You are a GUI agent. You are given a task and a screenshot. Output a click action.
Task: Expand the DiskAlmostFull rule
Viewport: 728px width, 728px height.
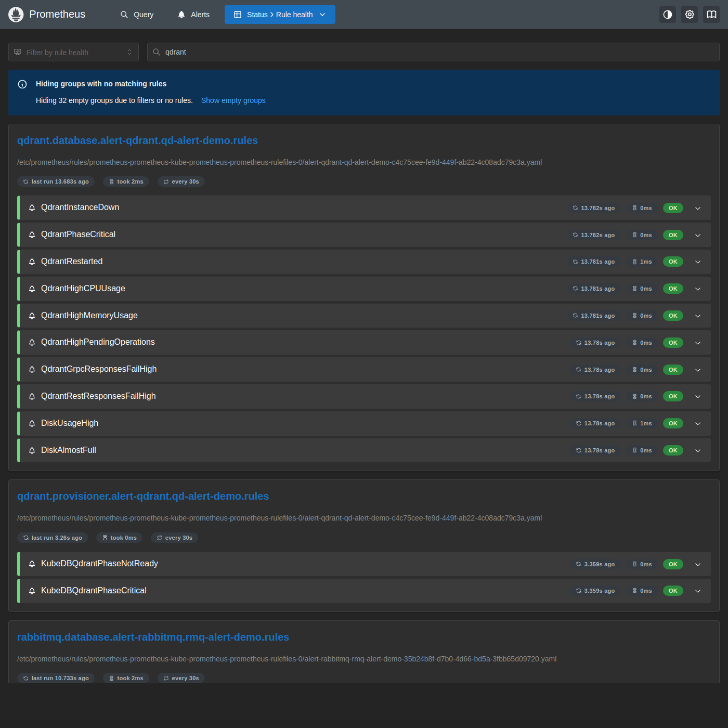coord(698,450)
